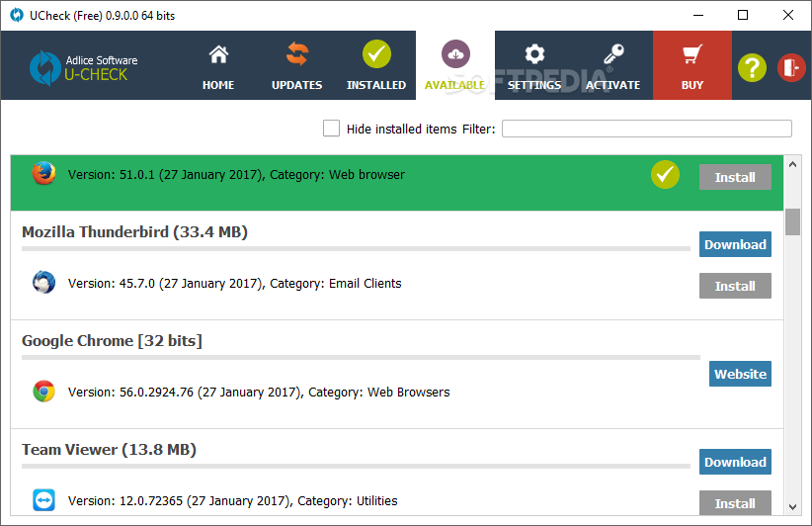
Task: Click the UCheck title bar app icon
Action: click(17, 15)
